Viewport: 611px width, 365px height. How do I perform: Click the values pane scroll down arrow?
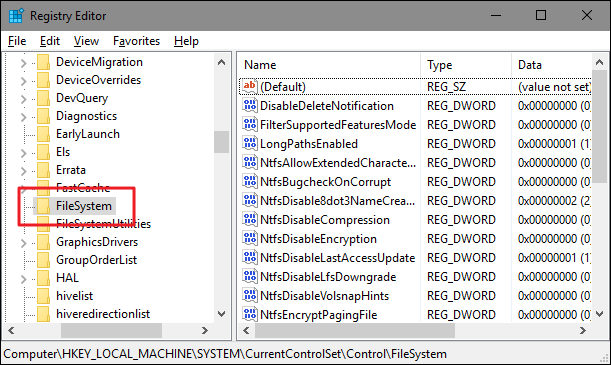pyautogui.click(x=600, y=314)
